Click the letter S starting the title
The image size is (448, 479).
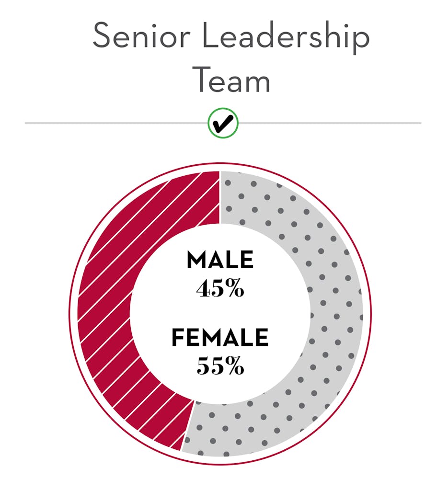[101, 35]
